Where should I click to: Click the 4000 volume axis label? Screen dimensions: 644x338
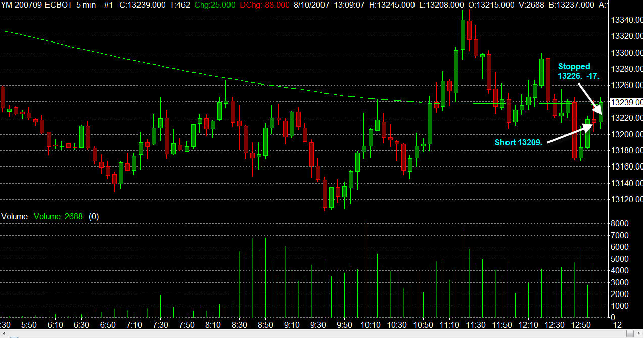620,271
